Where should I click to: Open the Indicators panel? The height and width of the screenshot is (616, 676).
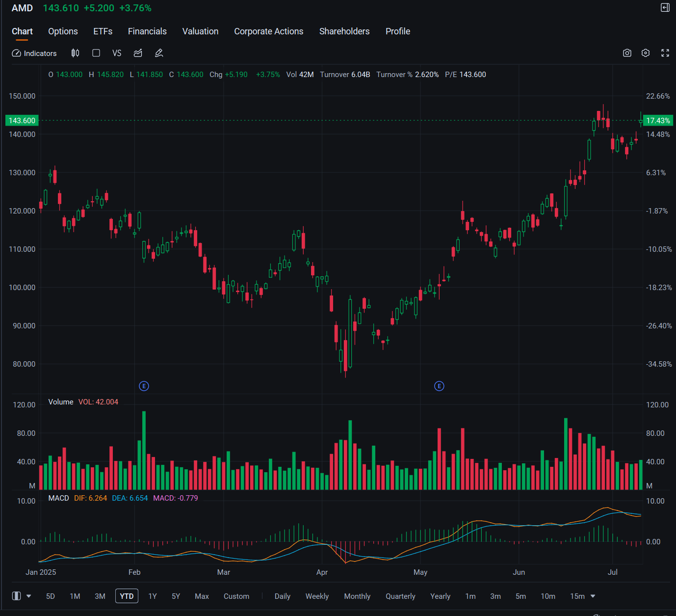tap(34, 53)
